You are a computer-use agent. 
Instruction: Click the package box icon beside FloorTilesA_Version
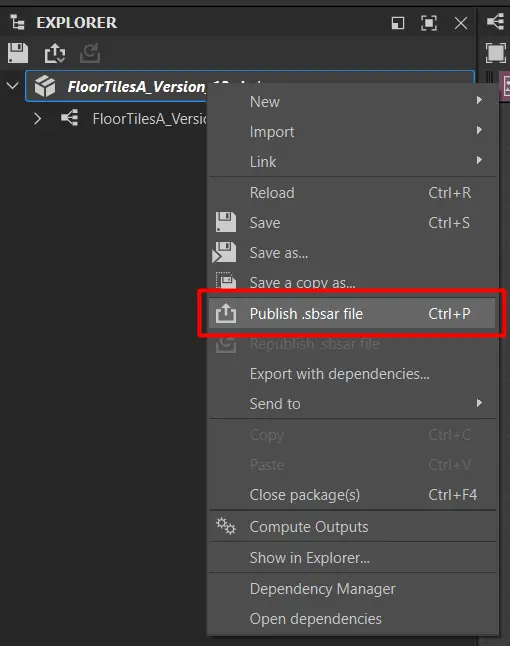coord(45,86)
